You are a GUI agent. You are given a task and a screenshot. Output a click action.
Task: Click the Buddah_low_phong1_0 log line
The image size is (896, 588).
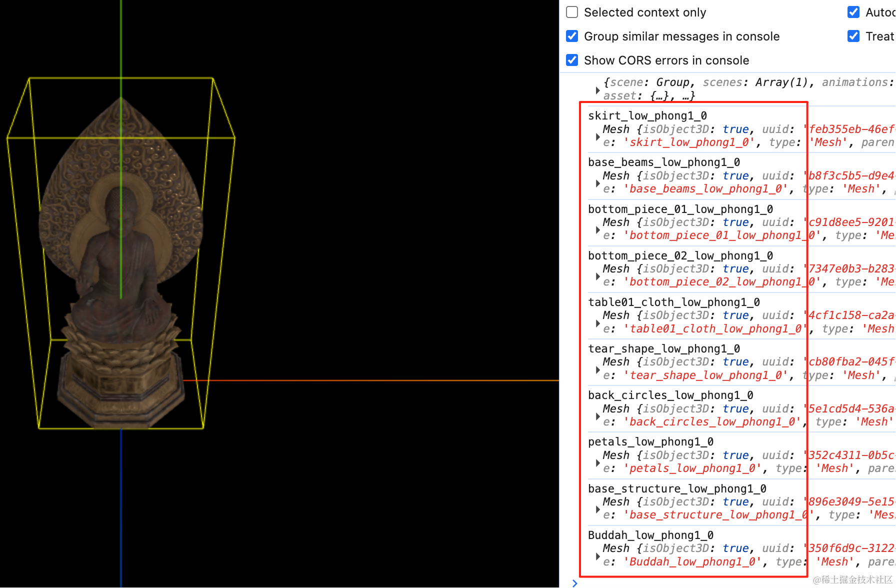pos(650,535)
